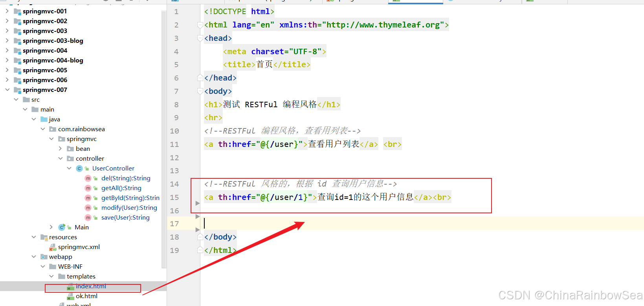Select modify(User):String method
The image size is (644, 306).
pyautogui.click(x=129, y=208)
